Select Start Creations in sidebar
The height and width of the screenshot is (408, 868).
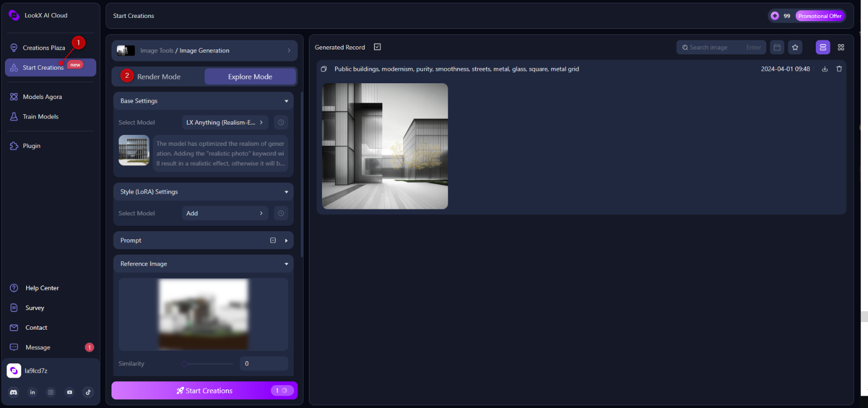point(50,67)
